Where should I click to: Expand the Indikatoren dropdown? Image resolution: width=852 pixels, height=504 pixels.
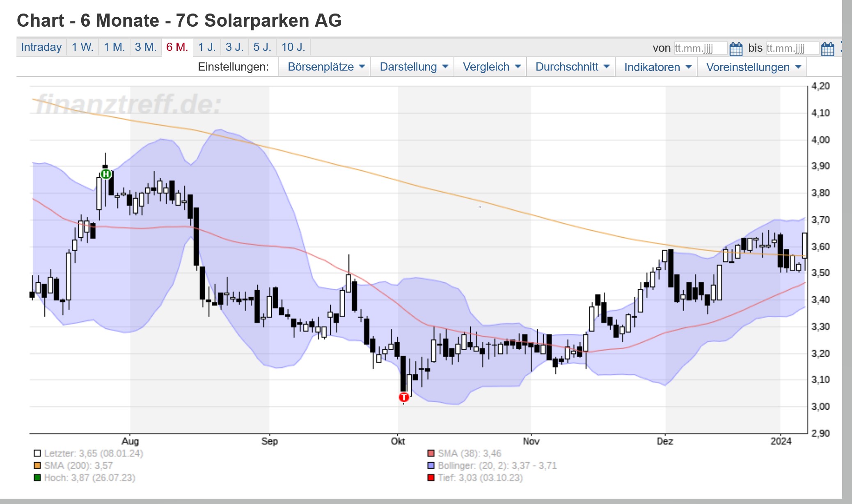tap(657, 67)
